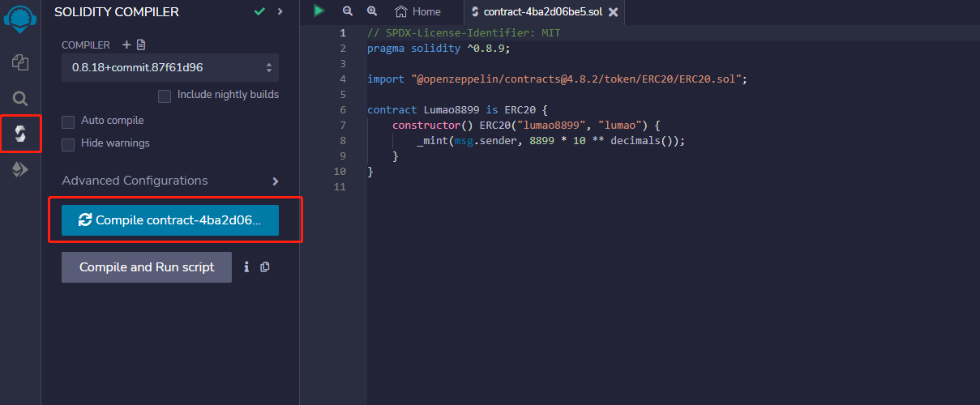Click line number 11 in the gutter
Image resolution: width=980 pixels, height=405 pixels.
340,187
